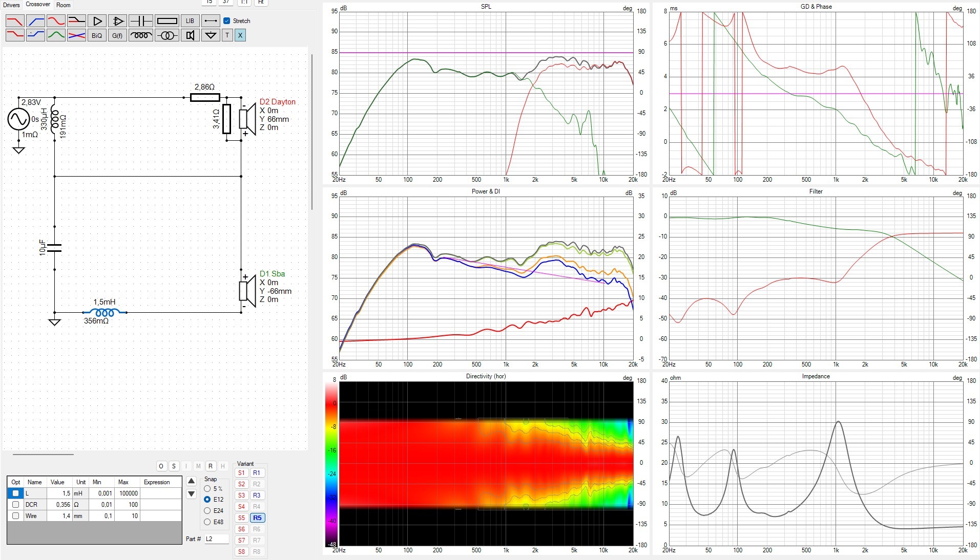Select the red low-shelf filter icon
This screenshot has width=980, height=560.
point(15,35)
